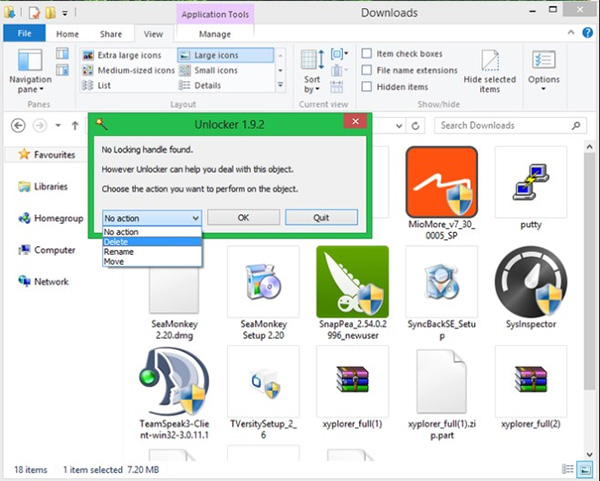Click OK in the Unlocker dialog
The width and height of the screenshot is (600, 481).
point(243,218)
